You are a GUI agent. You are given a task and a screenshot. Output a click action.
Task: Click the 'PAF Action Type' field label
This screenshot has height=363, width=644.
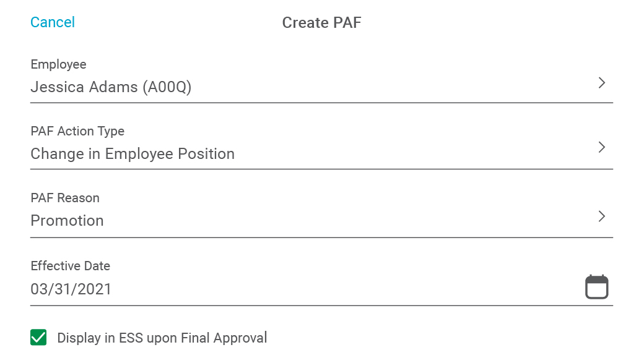click(77, 131)
